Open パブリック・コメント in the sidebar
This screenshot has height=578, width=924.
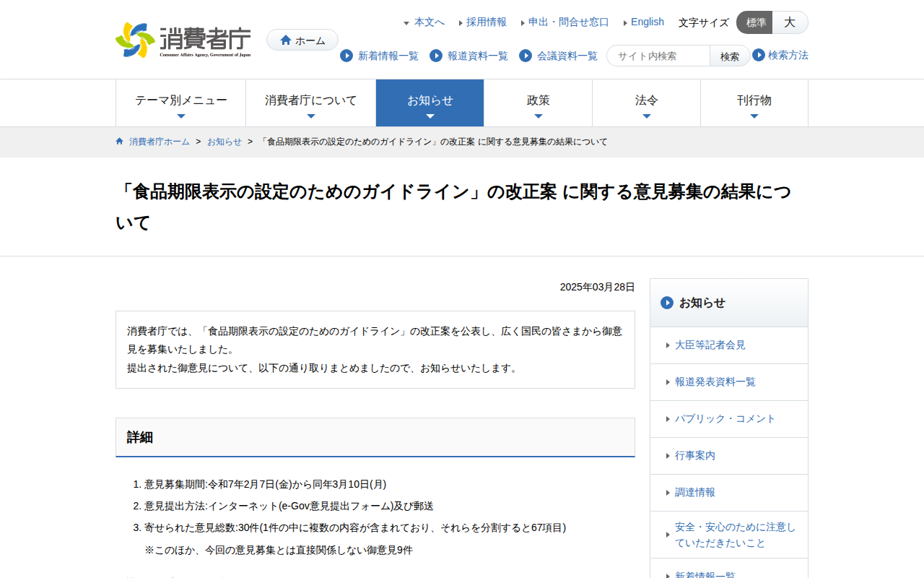[x=725, y=419]
